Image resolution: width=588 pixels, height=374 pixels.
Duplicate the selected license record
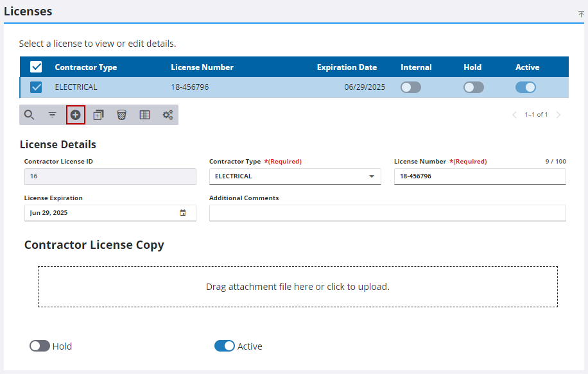99,115
